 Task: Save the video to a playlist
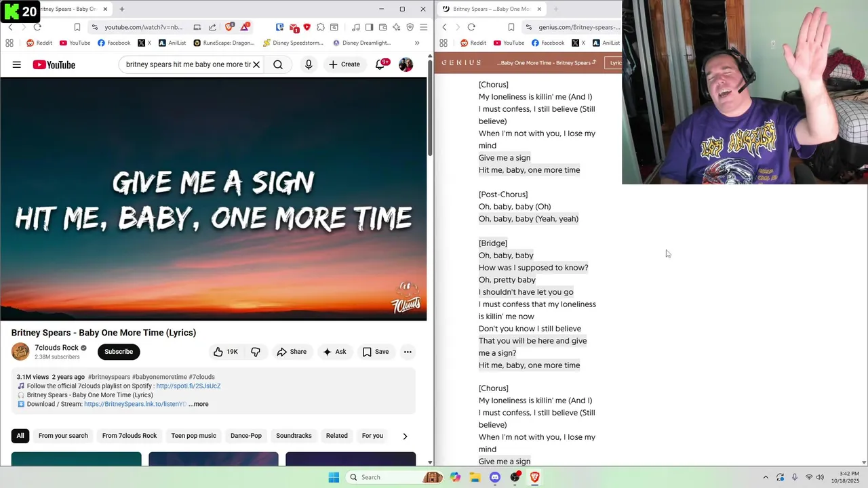pos(376,352)
